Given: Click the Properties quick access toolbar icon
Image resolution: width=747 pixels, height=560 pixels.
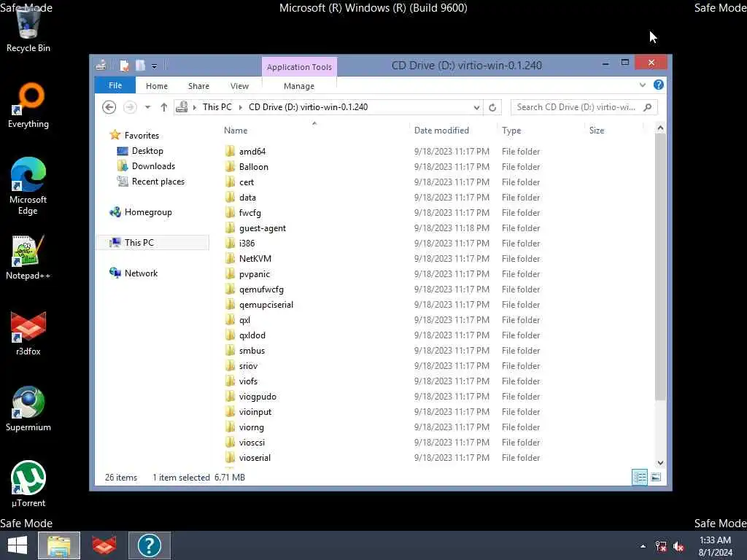Looking at the screenshot, I should pyautogui.click(x=124, y=66).
